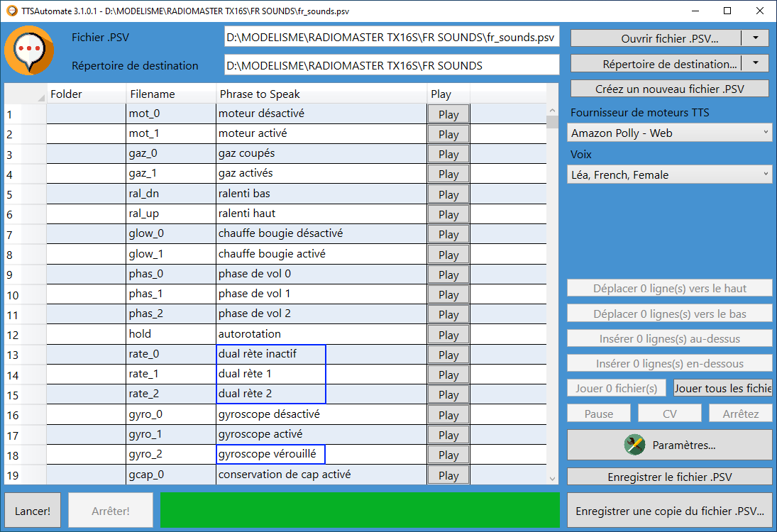Open Paramètres with the tools icon
The height and width of the screenshot is (532, 777).
pos(669,445)
